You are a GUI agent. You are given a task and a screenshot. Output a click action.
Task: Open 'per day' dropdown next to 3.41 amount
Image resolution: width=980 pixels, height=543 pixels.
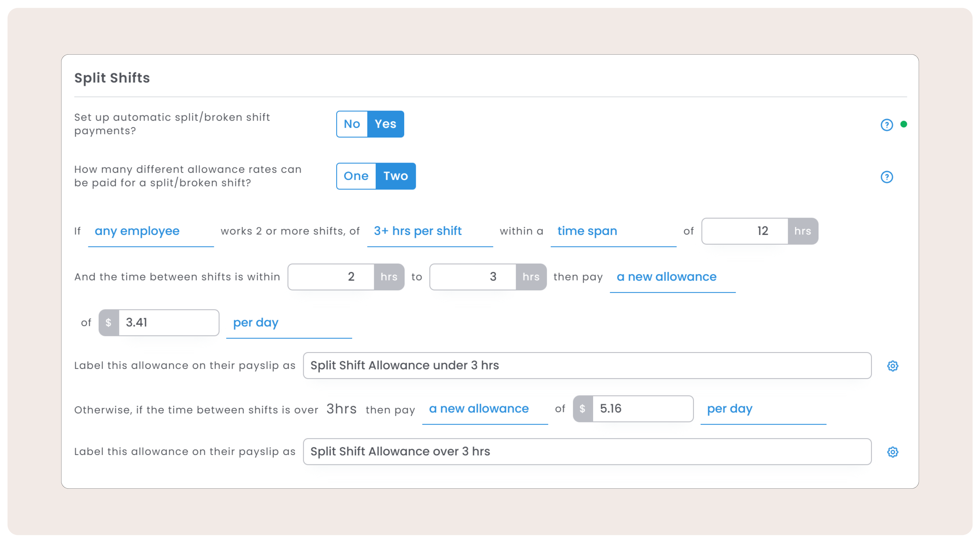[288, 323]
